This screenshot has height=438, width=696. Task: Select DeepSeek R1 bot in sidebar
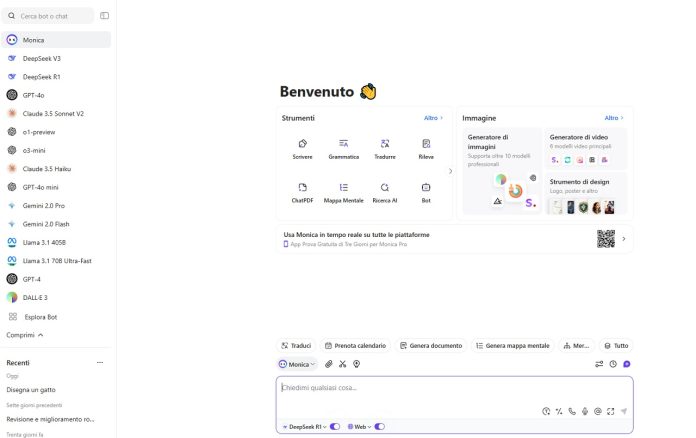point(56,76)
